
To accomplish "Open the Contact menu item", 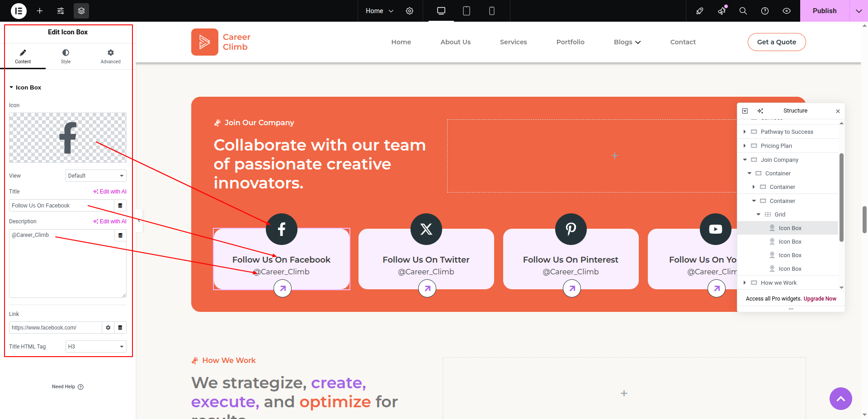I will (x=683, y=42).
